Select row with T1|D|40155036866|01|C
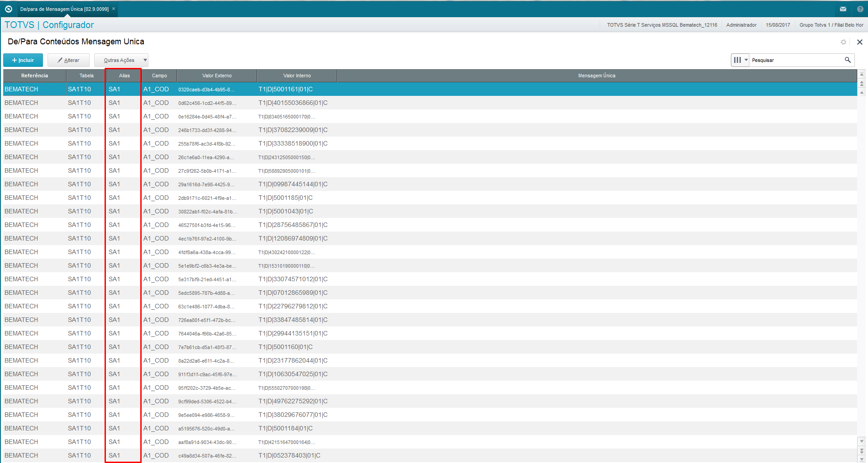Viewport: 868px width, 463px height. [x=430, y=103]
